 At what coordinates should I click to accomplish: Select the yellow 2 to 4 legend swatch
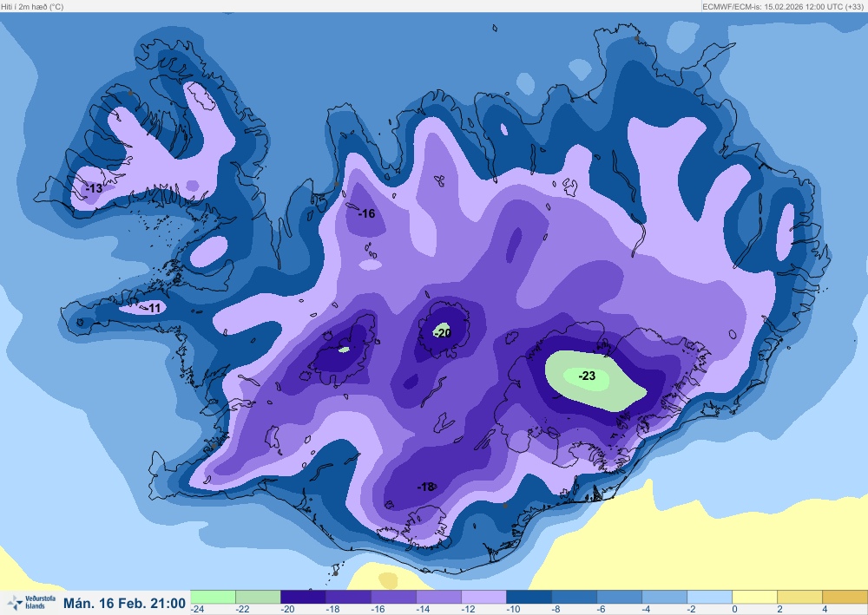[800, 598]
